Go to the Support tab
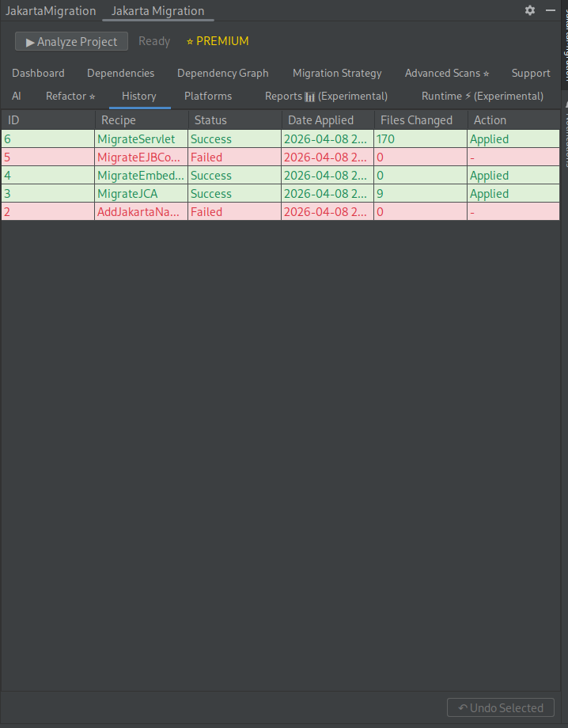The image size is (568, 728). (531, 73)
